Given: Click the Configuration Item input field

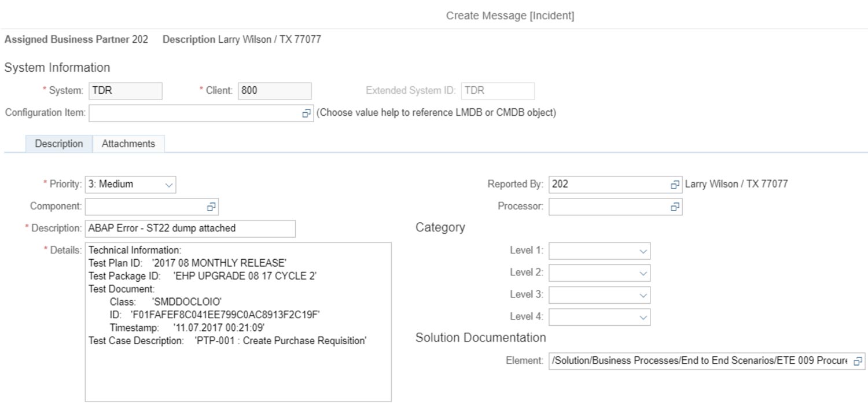Looking at the screenshot, I should pyautogui.click(x=194, y=113).
